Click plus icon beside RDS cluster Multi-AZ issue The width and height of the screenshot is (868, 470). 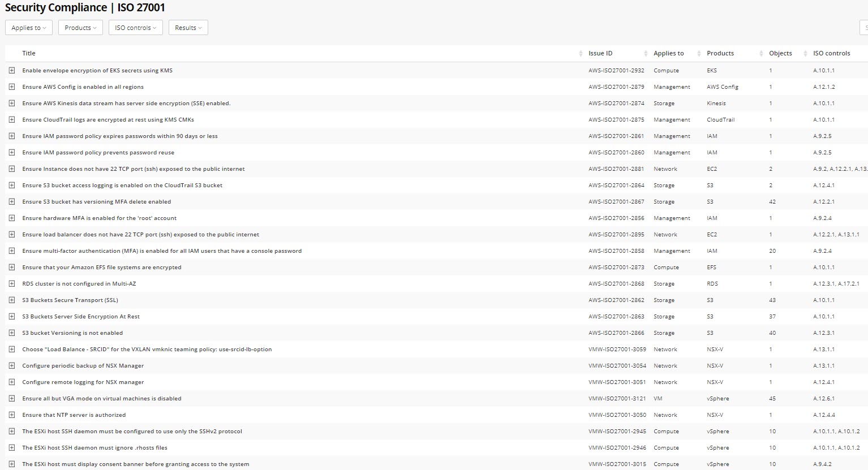(11, 284)
